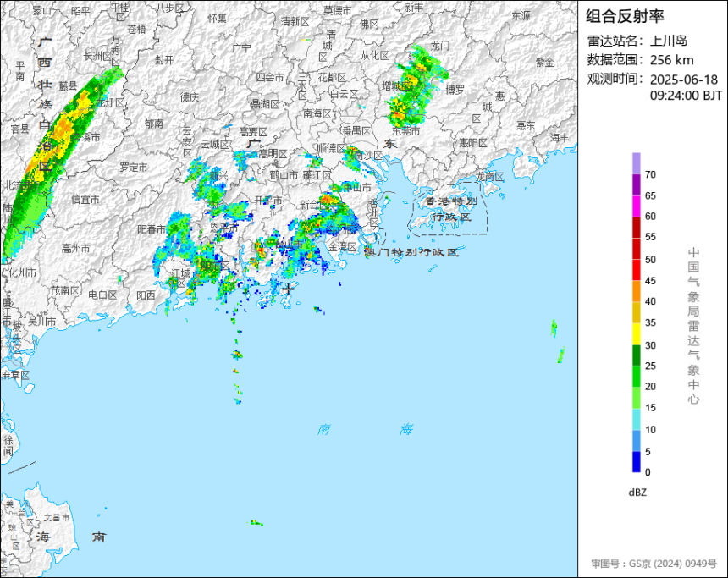The width and height of the screenshot is (728, 578).
Task: Click the 45–50 dBZ bright red swatch
Action: [636, 270]
